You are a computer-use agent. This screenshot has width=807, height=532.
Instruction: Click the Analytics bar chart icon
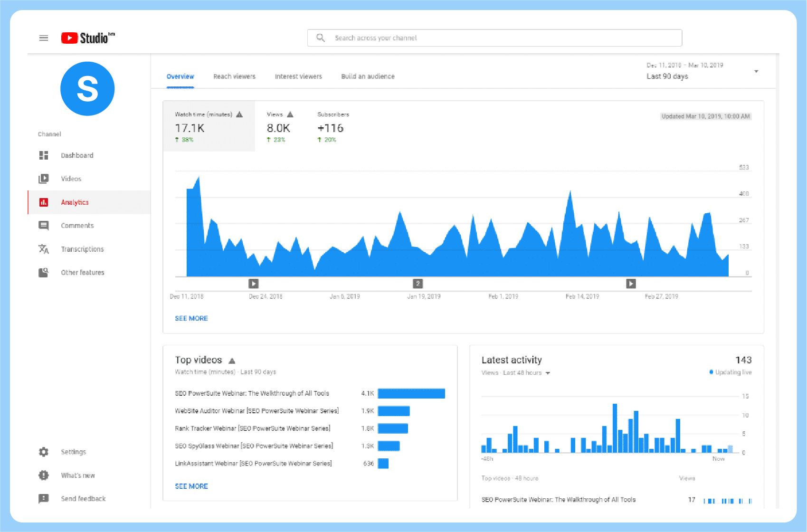44,202
